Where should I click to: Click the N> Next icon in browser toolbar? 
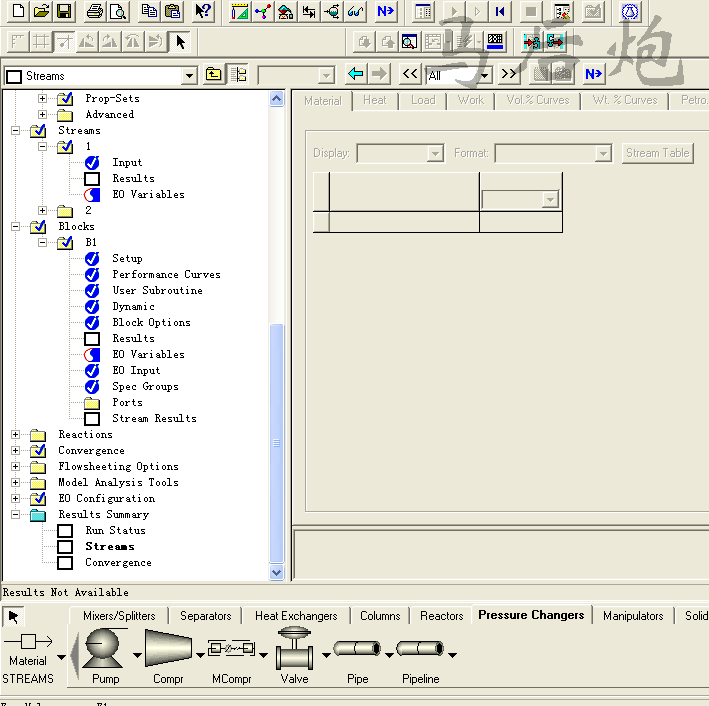pos(593,73)
